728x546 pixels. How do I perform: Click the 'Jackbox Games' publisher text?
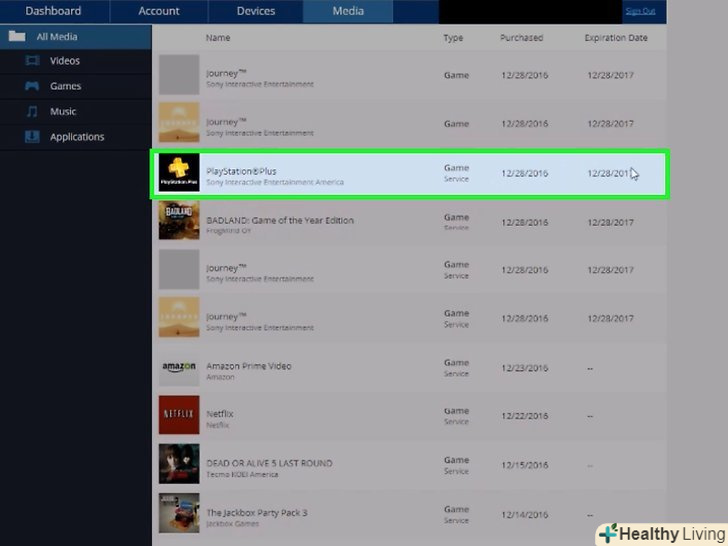click(x=232, y=523)
